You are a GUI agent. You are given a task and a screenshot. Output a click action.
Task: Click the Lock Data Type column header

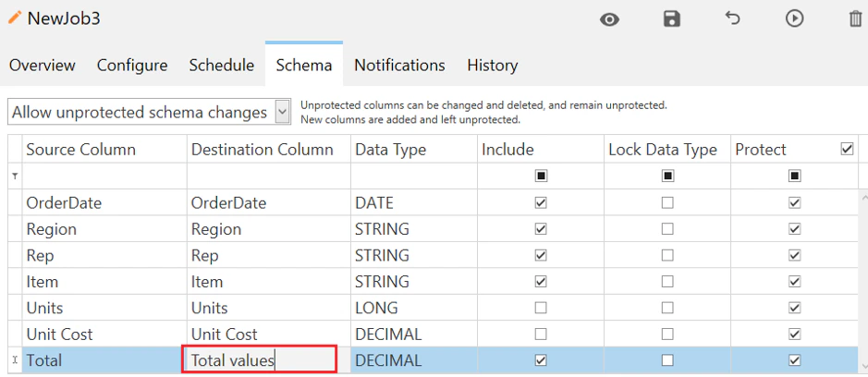(x=667, y=150)
